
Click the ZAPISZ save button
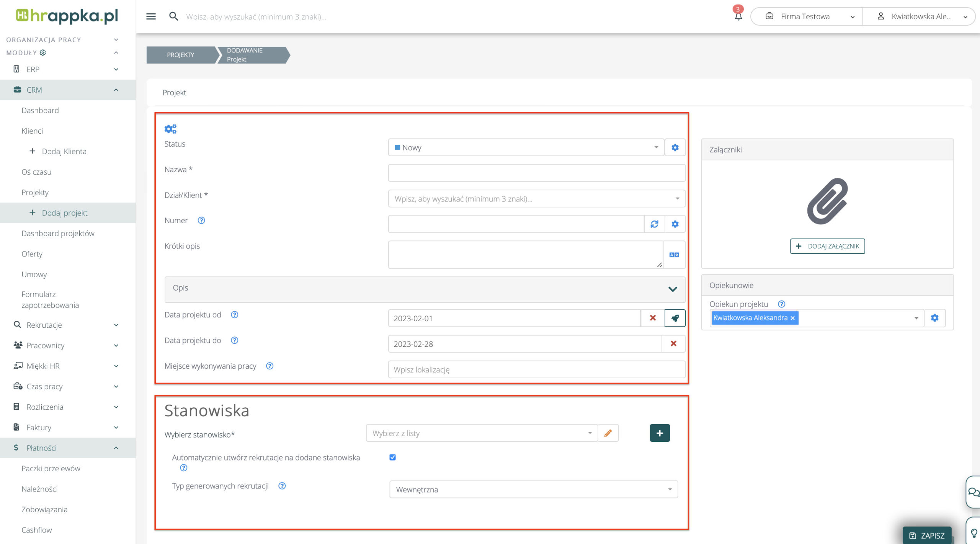[926, 535]
